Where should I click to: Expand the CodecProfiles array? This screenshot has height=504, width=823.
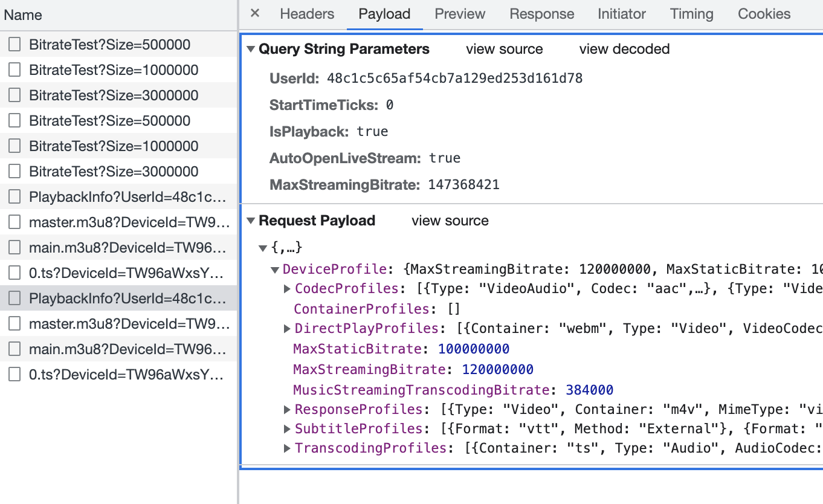pos(287,288)
